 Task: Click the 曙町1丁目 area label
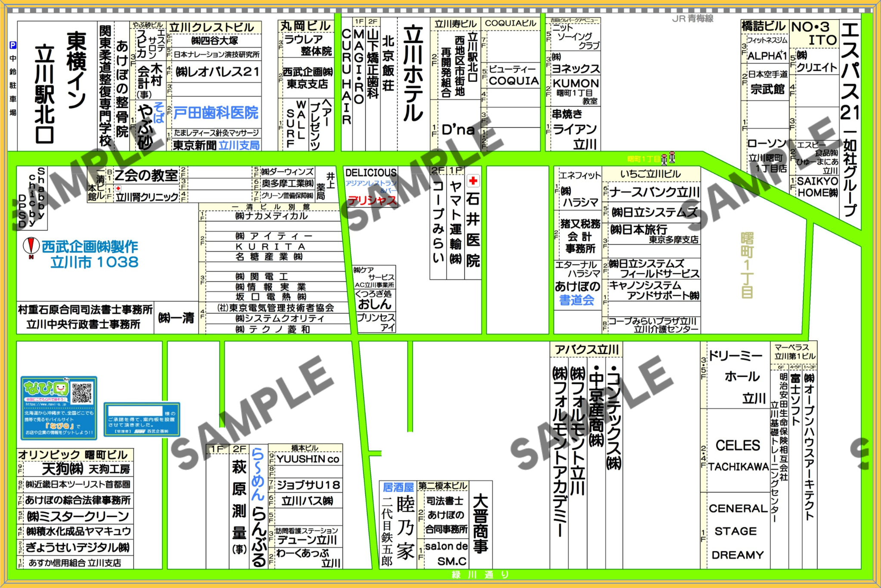pos(747,265)
